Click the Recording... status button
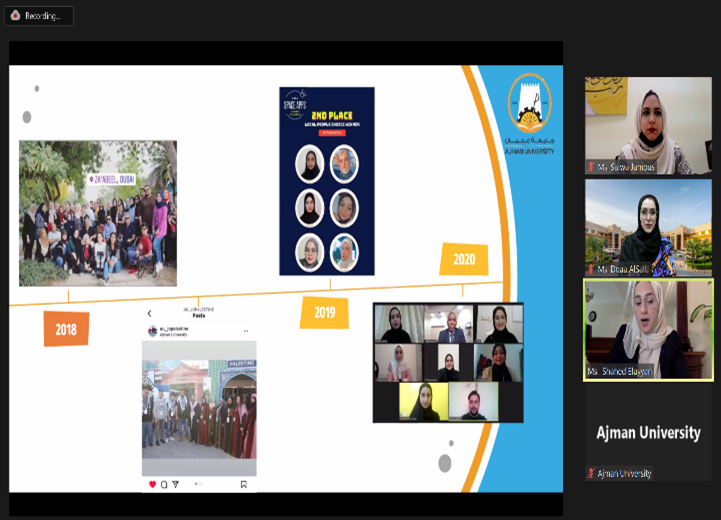This screenshot has height=520, width=721. 39,16
